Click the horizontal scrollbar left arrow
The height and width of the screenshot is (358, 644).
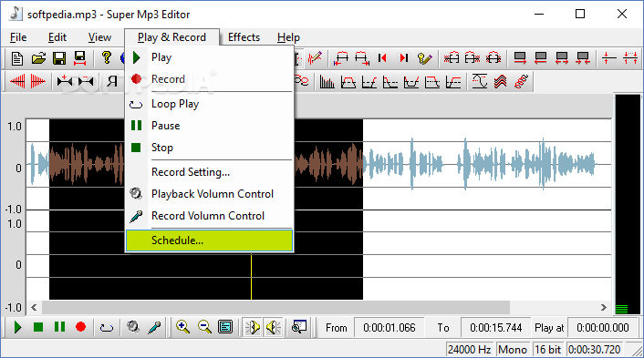pos(34,307)
